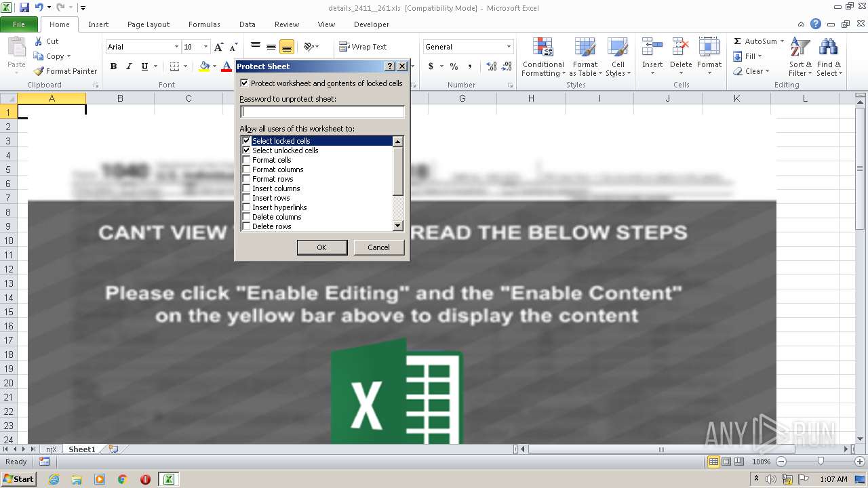Switch to the Insert ribbon tab
This screenshot has height=488, width=868.
coord(98,24)
